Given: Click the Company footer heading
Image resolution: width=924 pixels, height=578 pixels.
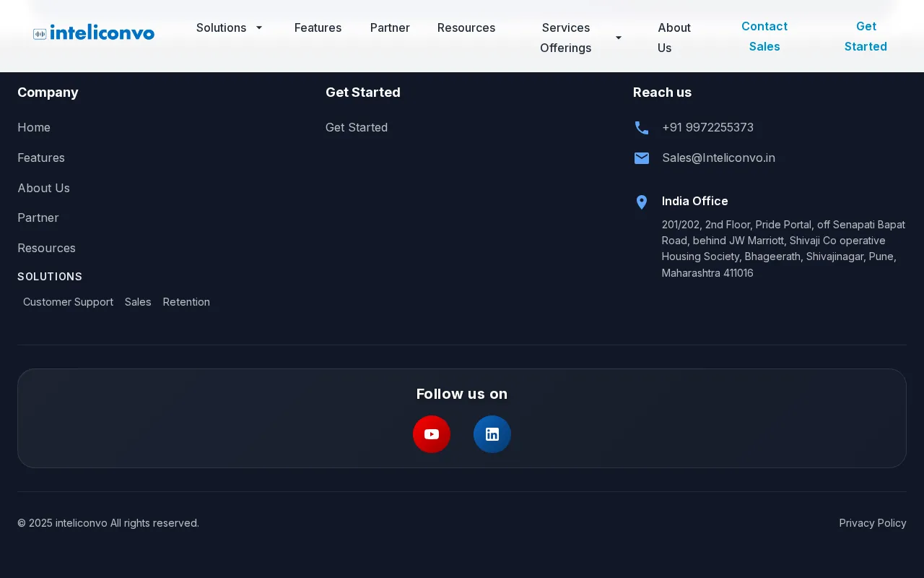Looking at the screenshot, I should (48, 92).
